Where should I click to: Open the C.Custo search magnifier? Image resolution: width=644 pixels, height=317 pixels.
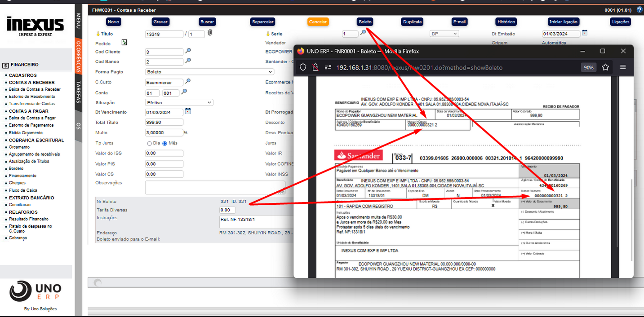click(188, 82)
